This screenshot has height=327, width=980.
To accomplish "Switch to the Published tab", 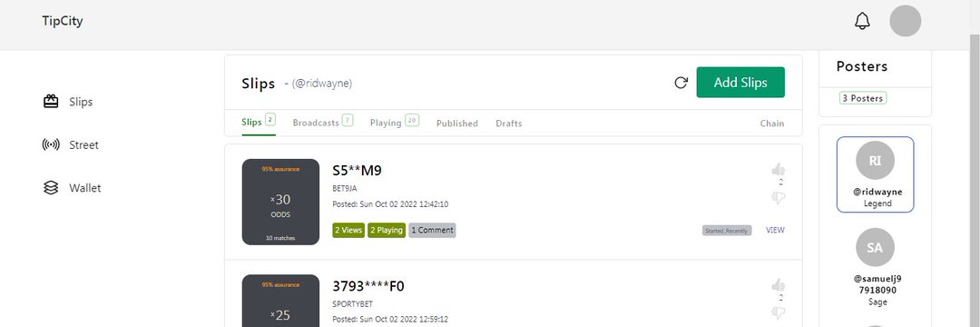I will [456, 124].
